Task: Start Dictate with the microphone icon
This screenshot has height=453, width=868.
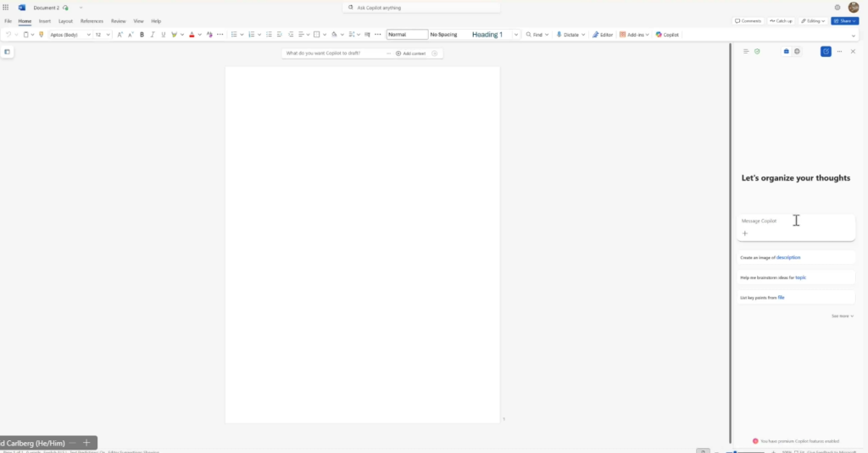Action: (568, 35)
